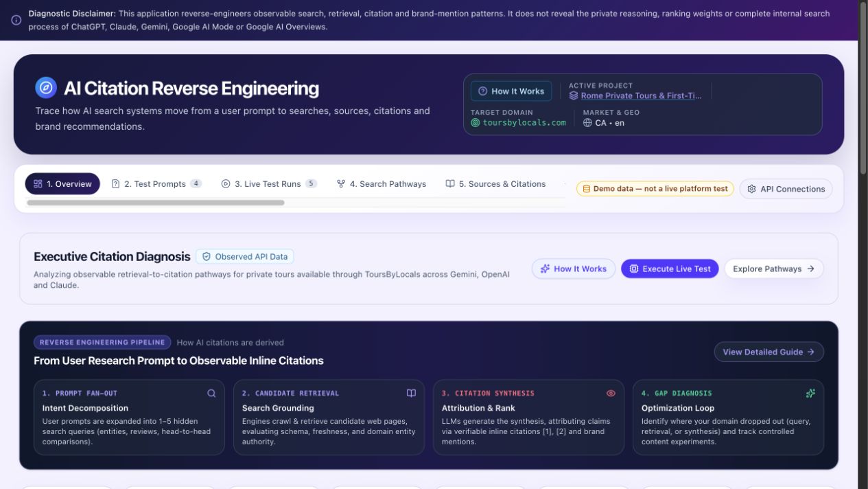
Task: Click the Observed API Data badge
Action: [x=245, y=257]
